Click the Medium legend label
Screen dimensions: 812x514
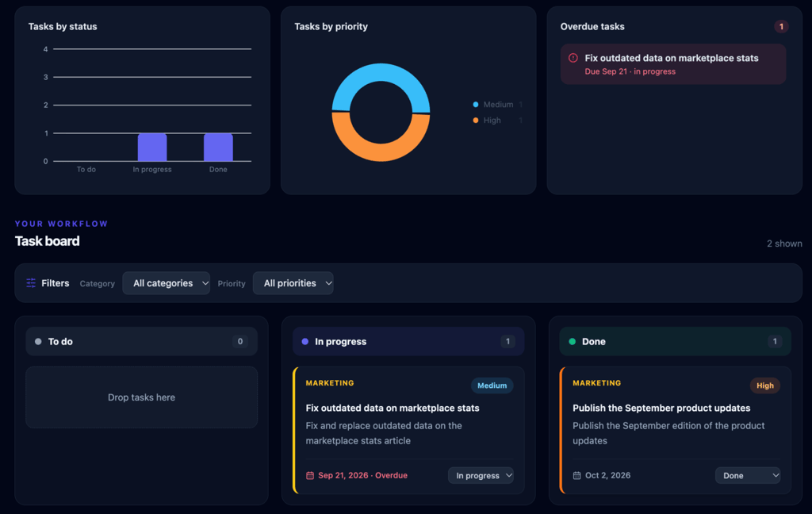click(x=498, y=105)
